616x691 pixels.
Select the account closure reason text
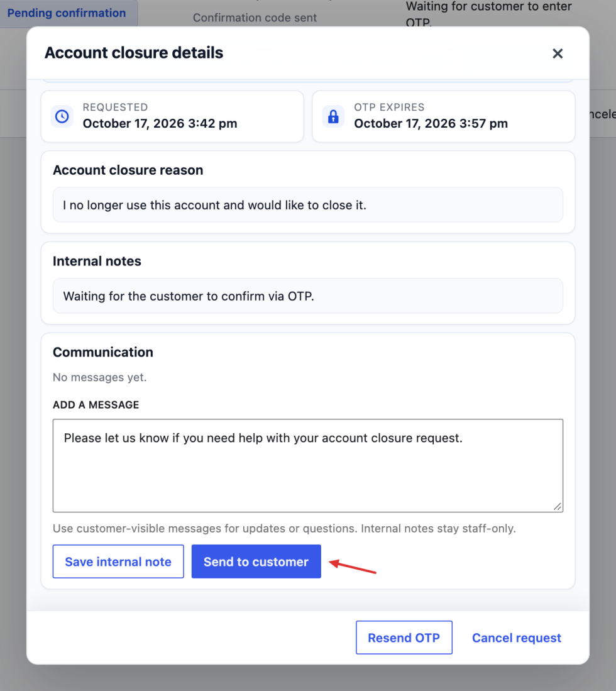[x=214, y=206]
